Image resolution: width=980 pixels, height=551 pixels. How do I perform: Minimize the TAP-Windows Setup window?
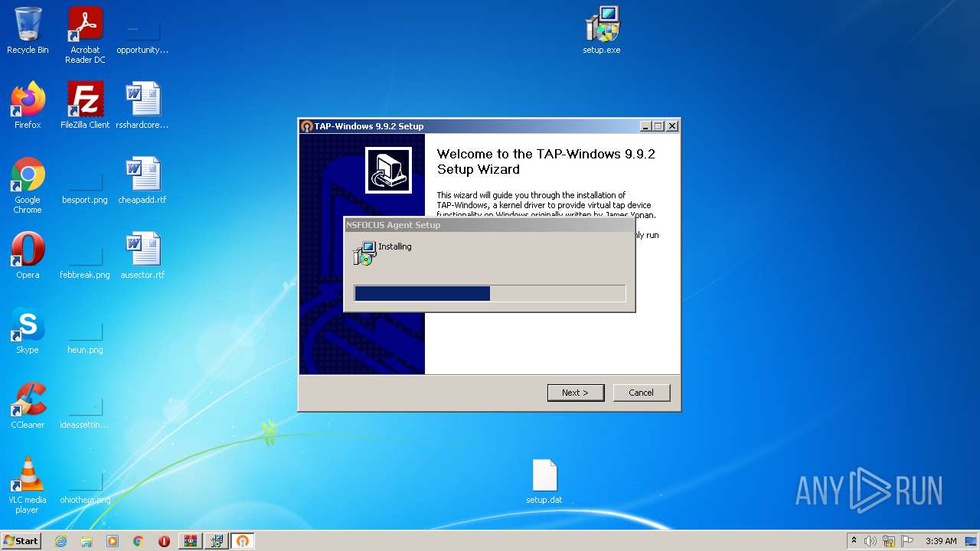[x=645, y=126]
